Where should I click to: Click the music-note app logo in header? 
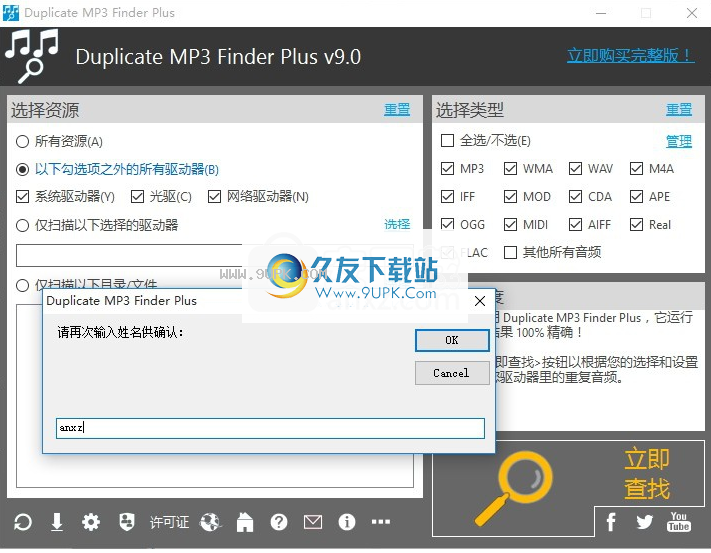pos(32,56)
